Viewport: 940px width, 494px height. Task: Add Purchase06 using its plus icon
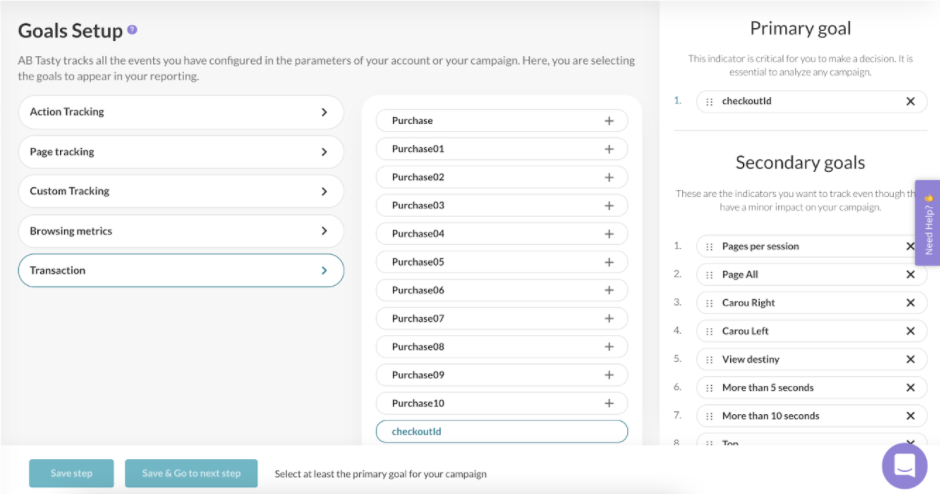coord(609,290)
